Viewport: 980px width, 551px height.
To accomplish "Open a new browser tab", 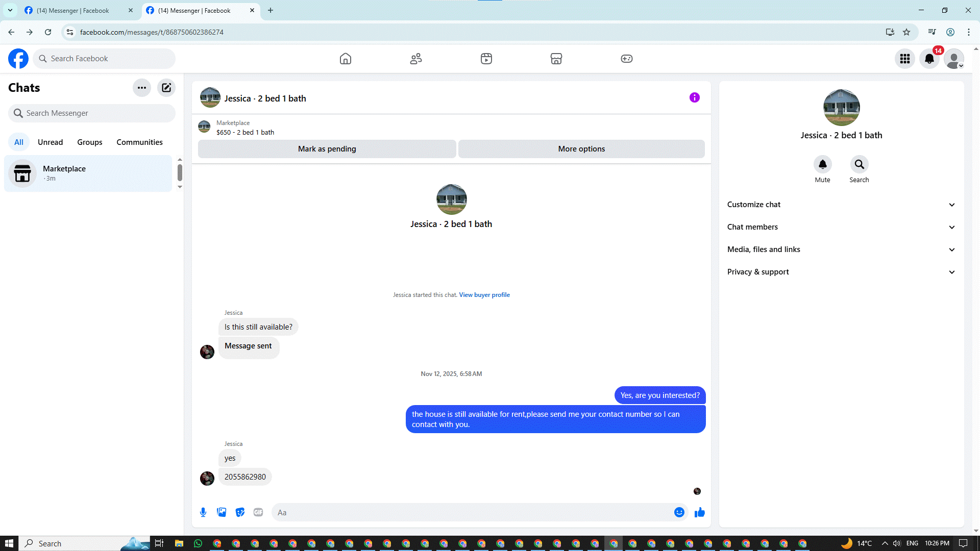I will 271,10.
